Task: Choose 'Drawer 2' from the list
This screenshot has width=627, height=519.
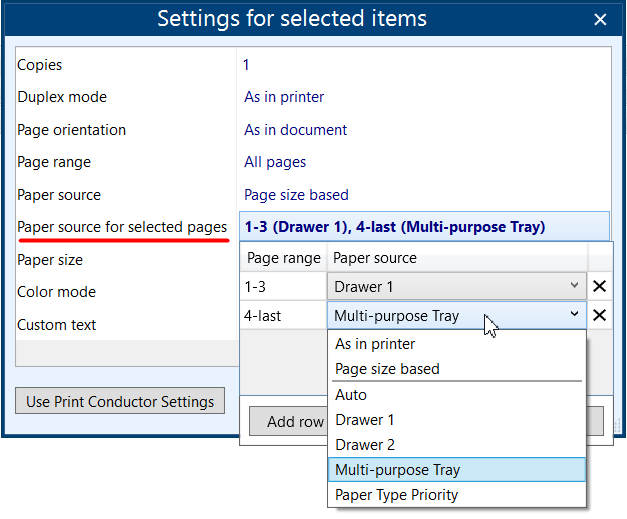Action: click(x=365, y=445)
